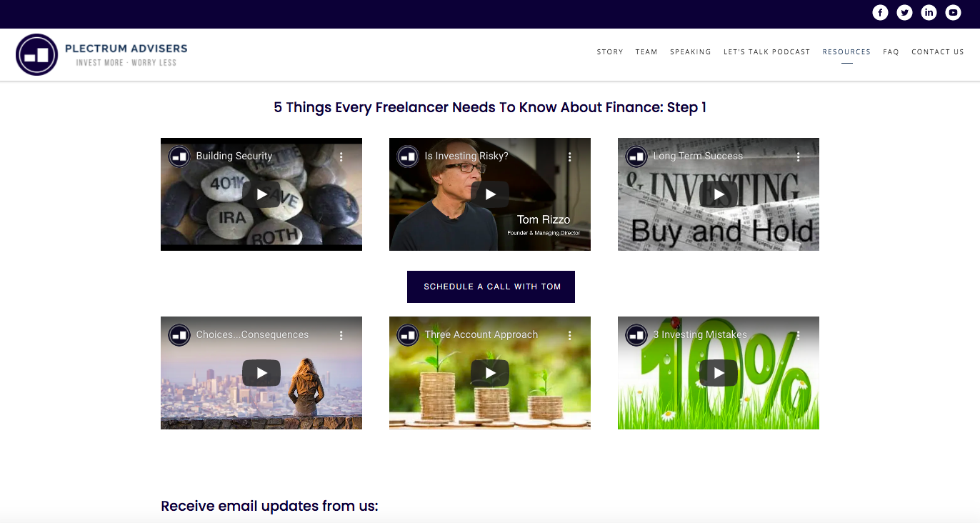Play the Choices...Consequences video
The width and height of the screenshot is (980, 523).
point(261,373)
